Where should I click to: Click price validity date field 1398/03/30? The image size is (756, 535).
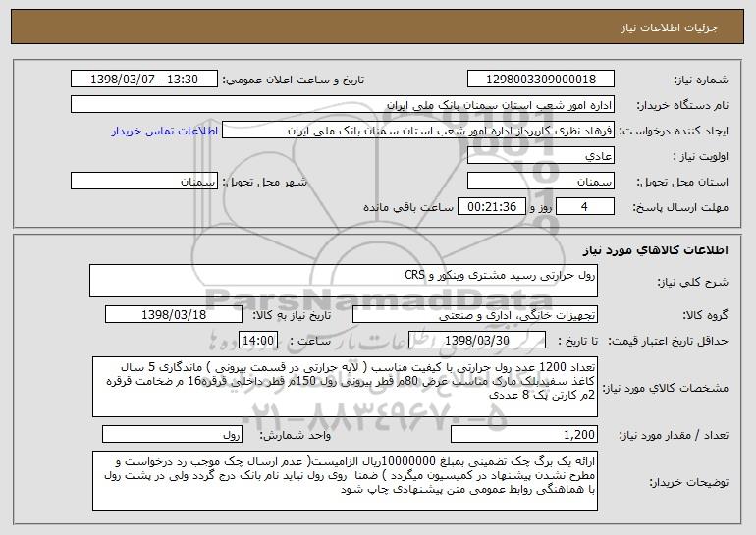pos(477,341)
